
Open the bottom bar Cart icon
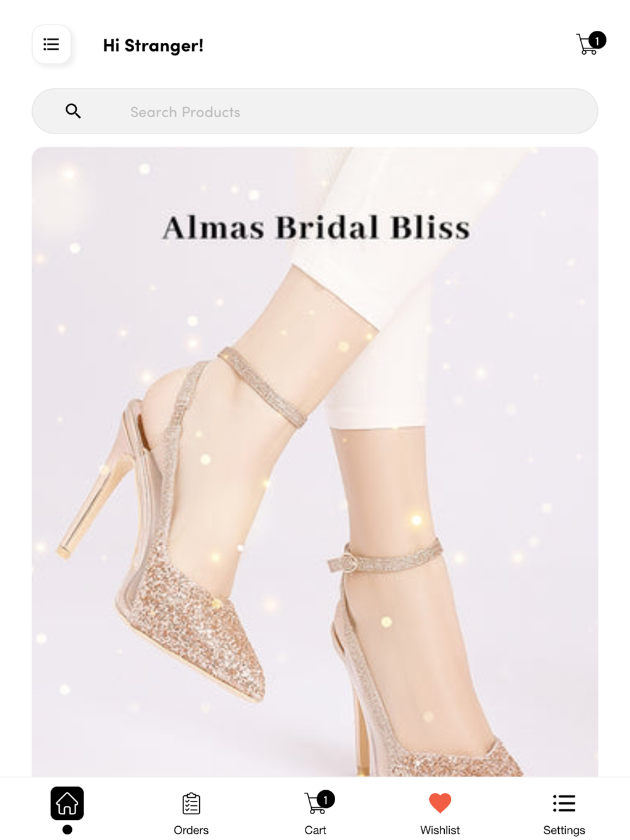316,803
